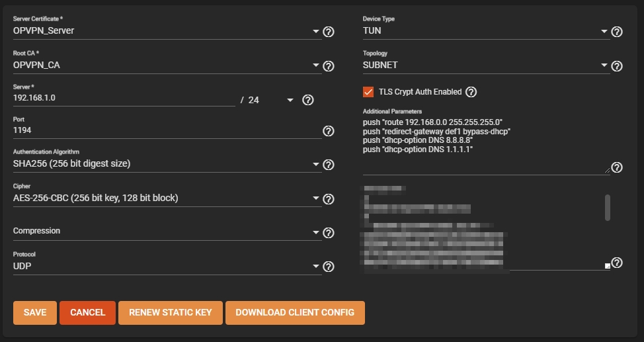View help for Additional Parameters
The height and width of the screenshot is (342, 644).
[617, 167]
